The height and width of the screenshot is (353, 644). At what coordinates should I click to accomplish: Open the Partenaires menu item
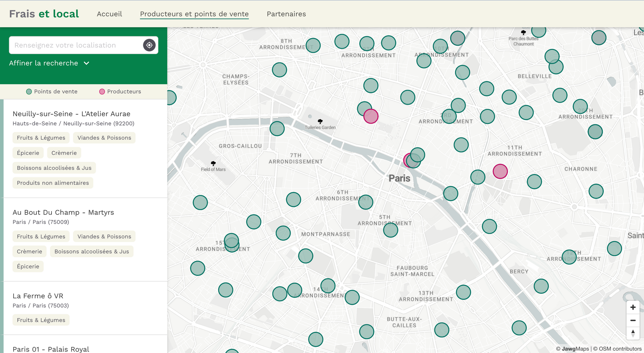[286, 14]
